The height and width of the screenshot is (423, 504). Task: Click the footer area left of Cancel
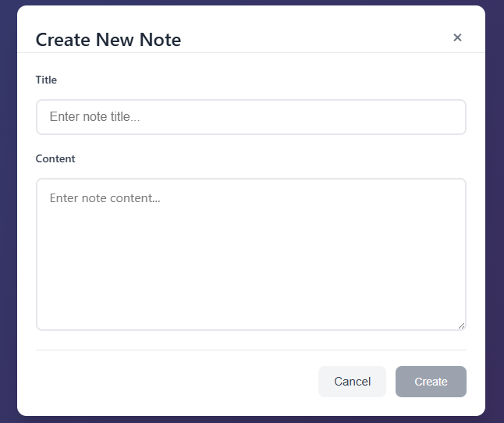click(x=172, y=382)
